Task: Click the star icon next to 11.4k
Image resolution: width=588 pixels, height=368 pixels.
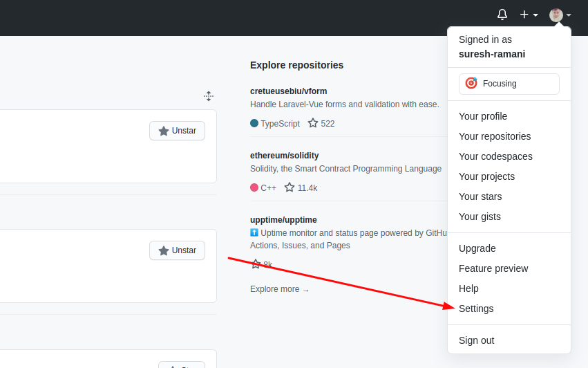Action: click(289, 187)
